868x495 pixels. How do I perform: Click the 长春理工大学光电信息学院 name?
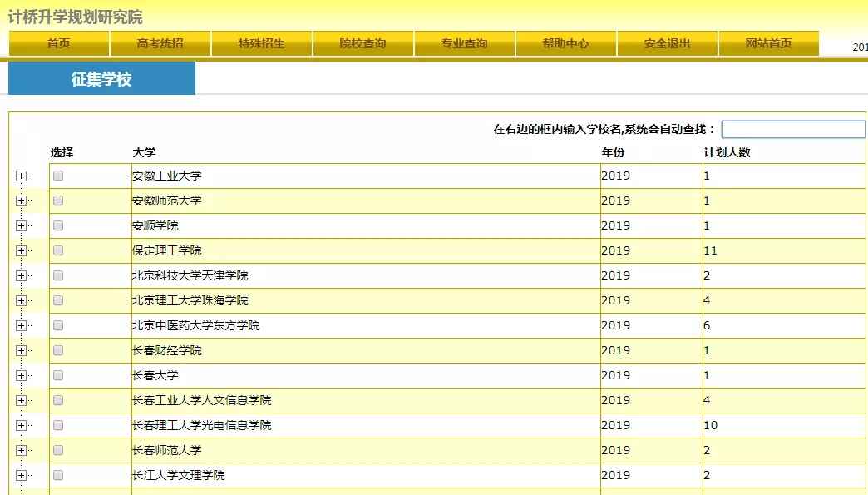point(201,424)
